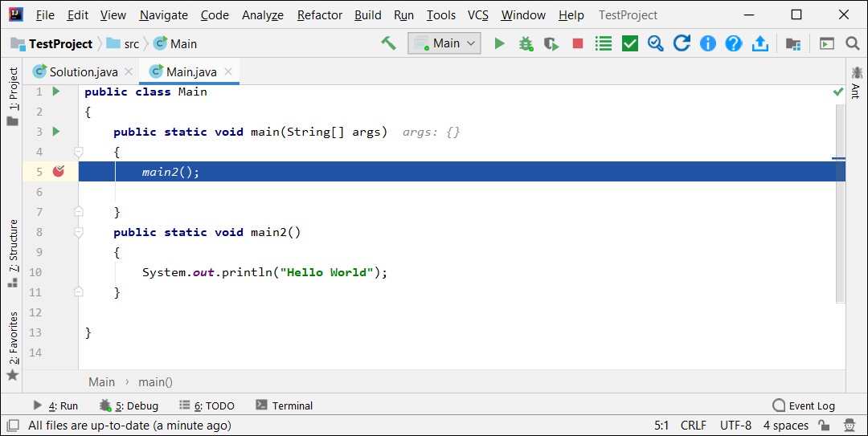Open the blue question mark help icon
This screenshot has height=436, width=868.
[x=734, y=43]
